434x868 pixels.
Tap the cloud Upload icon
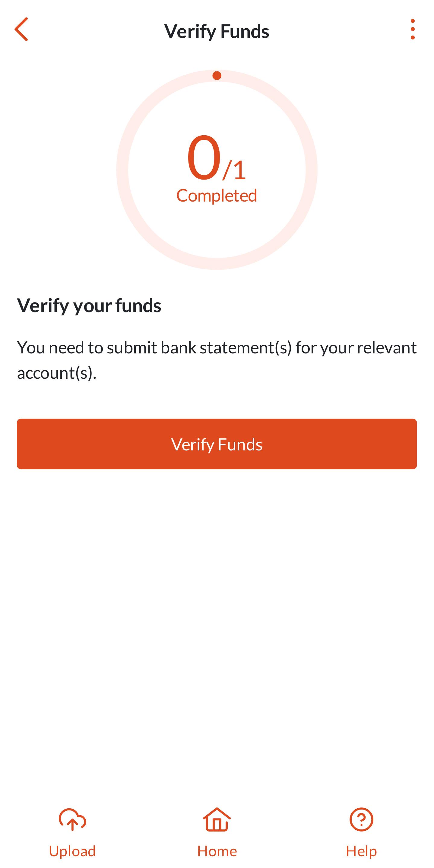tap(72, 819)
